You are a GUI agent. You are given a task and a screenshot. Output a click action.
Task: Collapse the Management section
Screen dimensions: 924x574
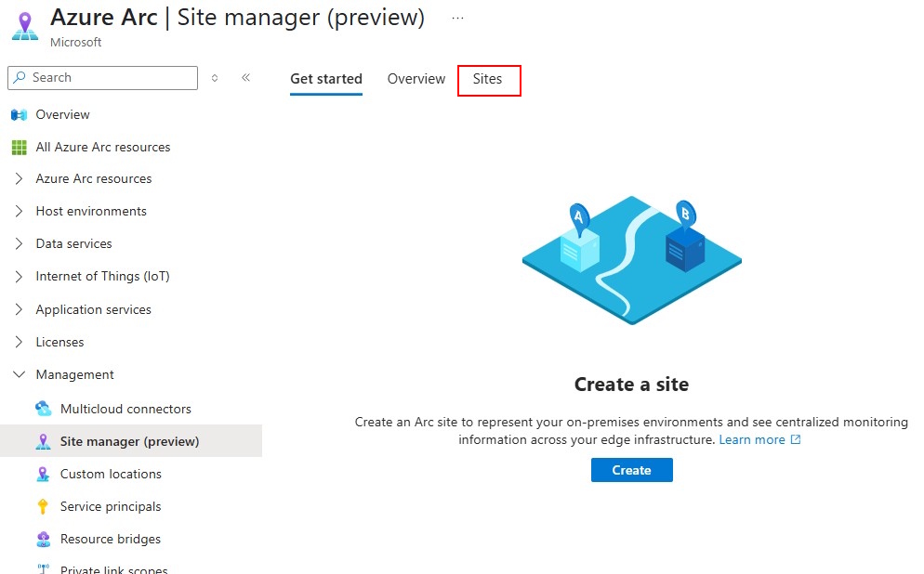19,374
